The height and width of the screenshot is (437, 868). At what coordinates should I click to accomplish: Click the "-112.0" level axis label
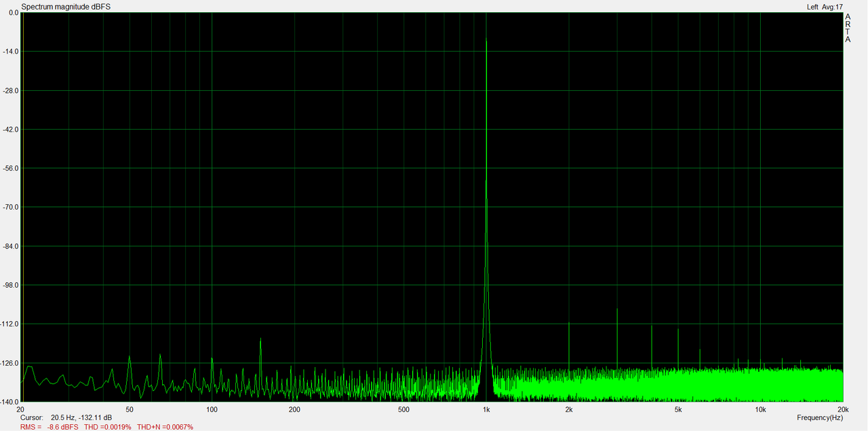click(9, 324)
